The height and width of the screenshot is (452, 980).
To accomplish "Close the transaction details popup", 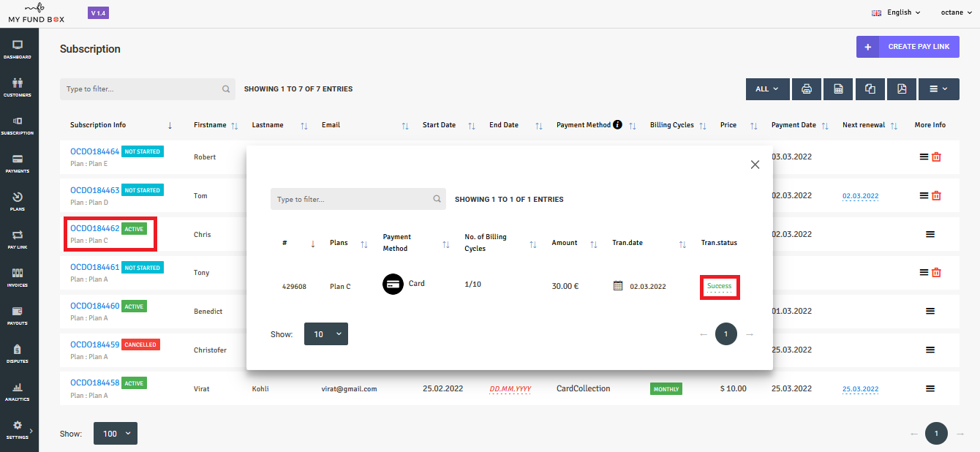I will tap(755, 165).
